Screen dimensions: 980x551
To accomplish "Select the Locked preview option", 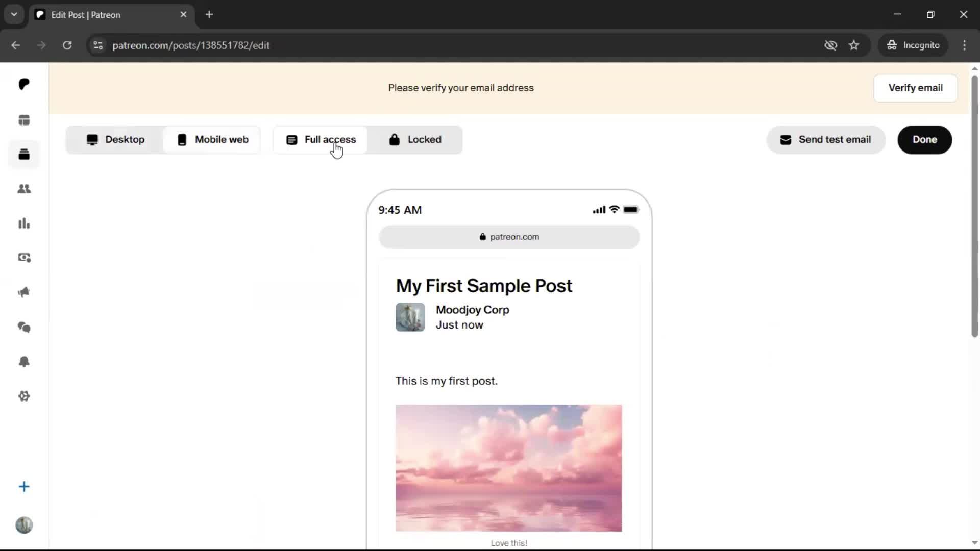I will 415,140.
